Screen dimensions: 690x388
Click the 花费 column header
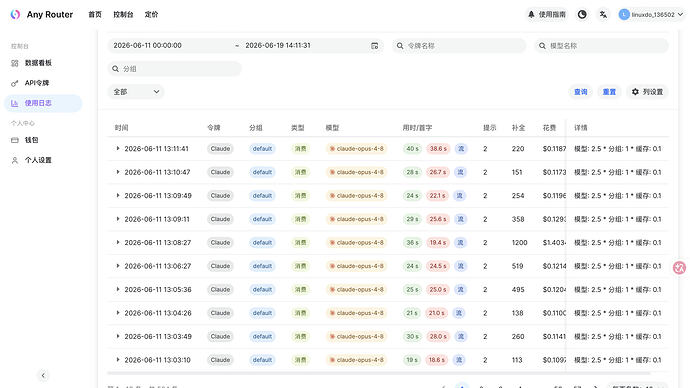click(x=549, y=128)
